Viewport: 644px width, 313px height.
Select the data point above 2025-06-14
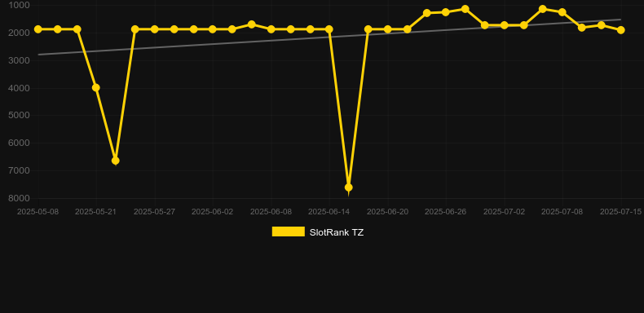tap(329, 29)
